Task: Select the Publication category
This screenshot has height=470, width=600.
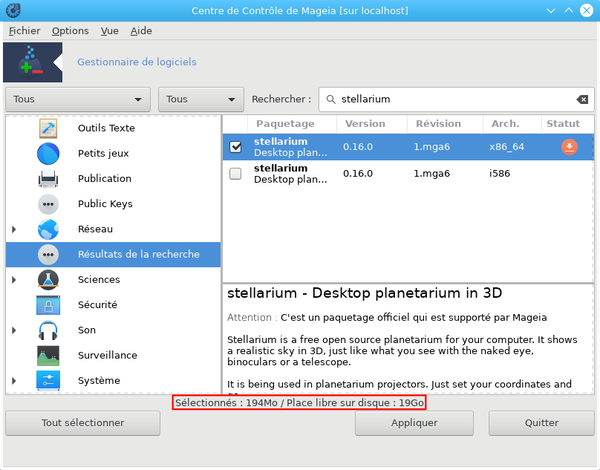Action: tap(104, 179)
